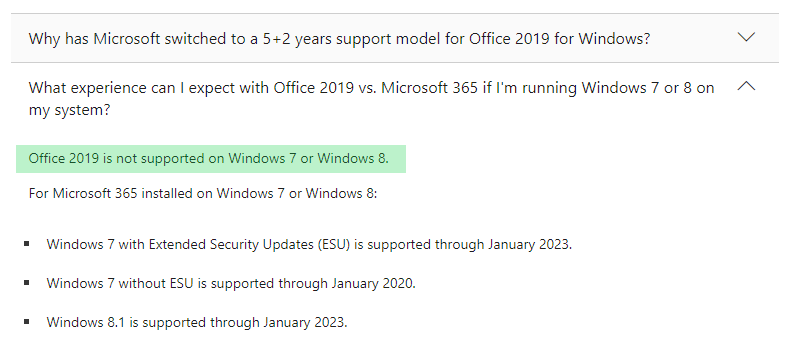This screenshot has width=785, height=361.
Task: Click the square bullet marker before 'Windows 8.1'
Action: (x=27, y=321)
